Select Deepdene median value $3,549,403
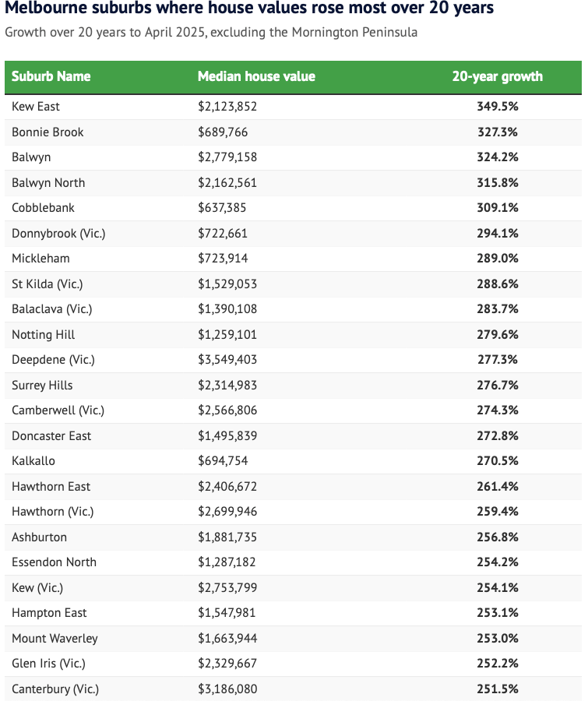Viewport: 588px width, 701px height. 227,360
